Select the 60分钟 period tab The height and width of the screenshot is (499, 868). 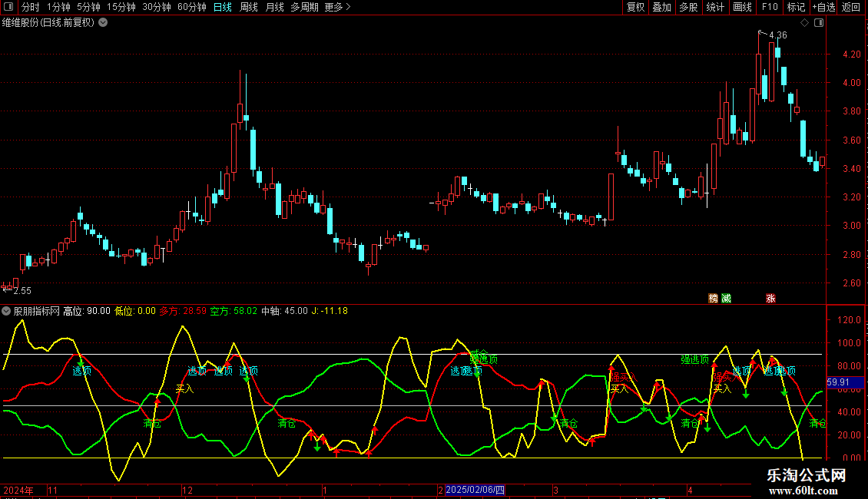point(191,8)
